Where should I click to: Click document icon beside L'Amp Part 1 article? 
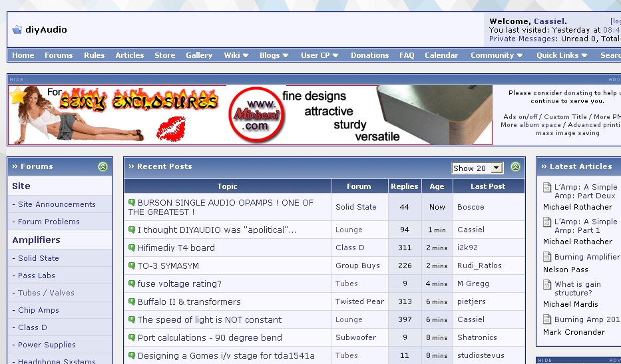pyautogui.click(x=547, y=222)
